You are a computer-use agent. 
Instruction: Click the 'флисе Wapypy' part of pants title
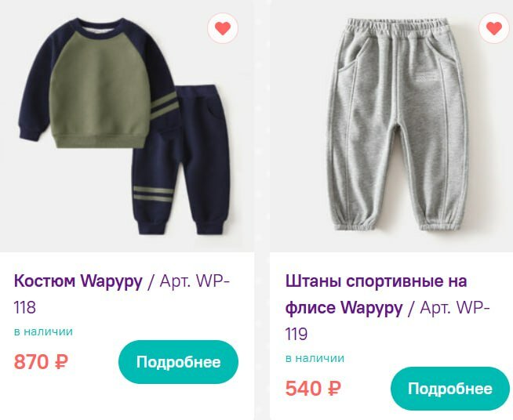pos(344,308)
